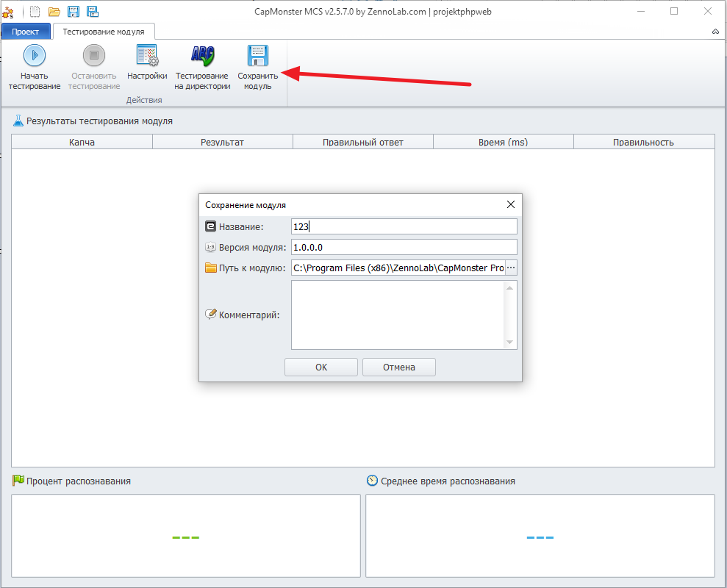Click the Сохранение модуля dialog title
The height and width of the screenshot is (588, 727).
tap(246, 205)
